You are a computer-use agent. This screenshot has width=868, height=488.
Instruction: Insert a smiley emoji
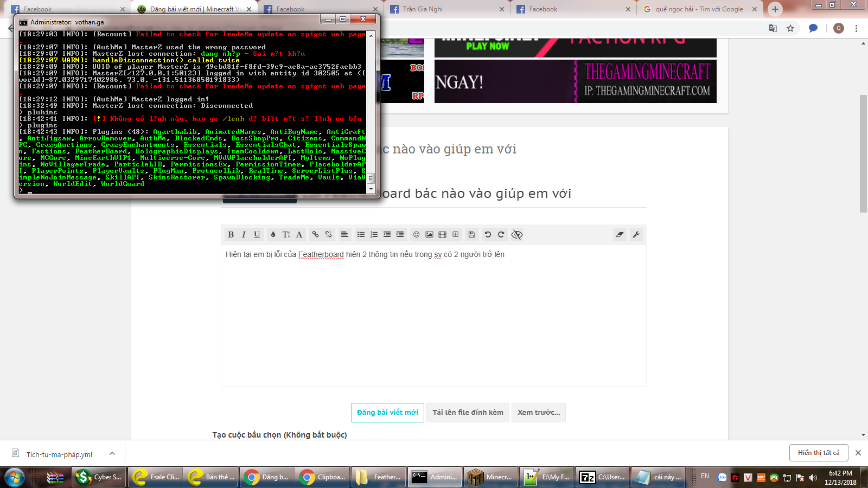(x=416, y=235)
